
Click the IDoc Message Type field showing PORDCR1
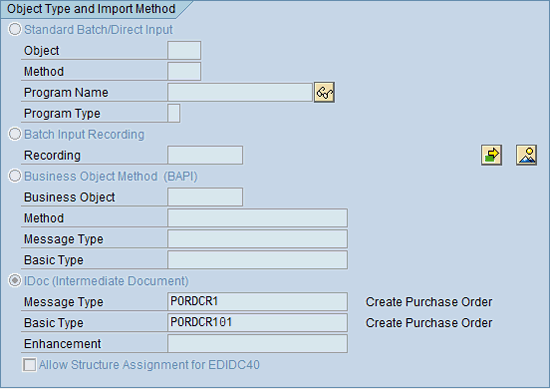point(257,302)
